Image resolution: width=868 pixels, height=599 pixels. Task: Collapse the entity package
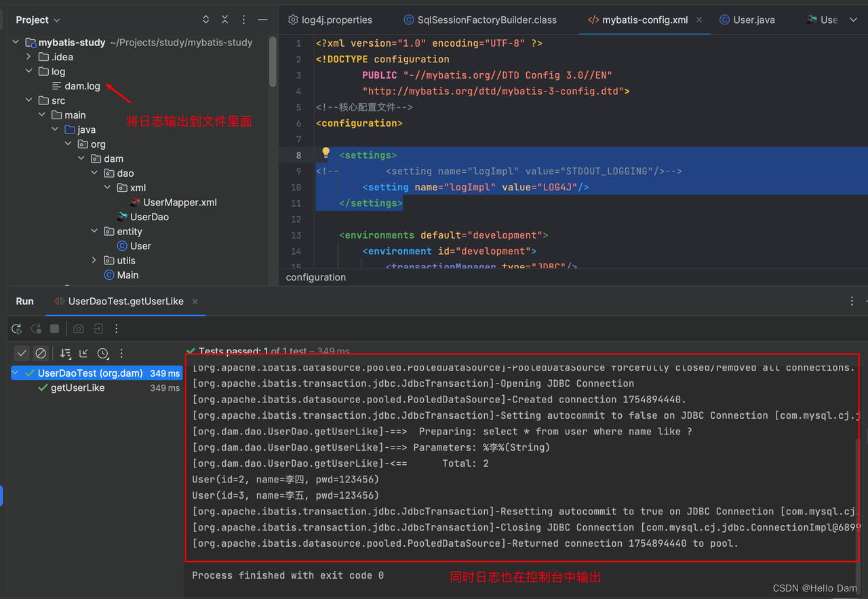[x=94, y=232]
